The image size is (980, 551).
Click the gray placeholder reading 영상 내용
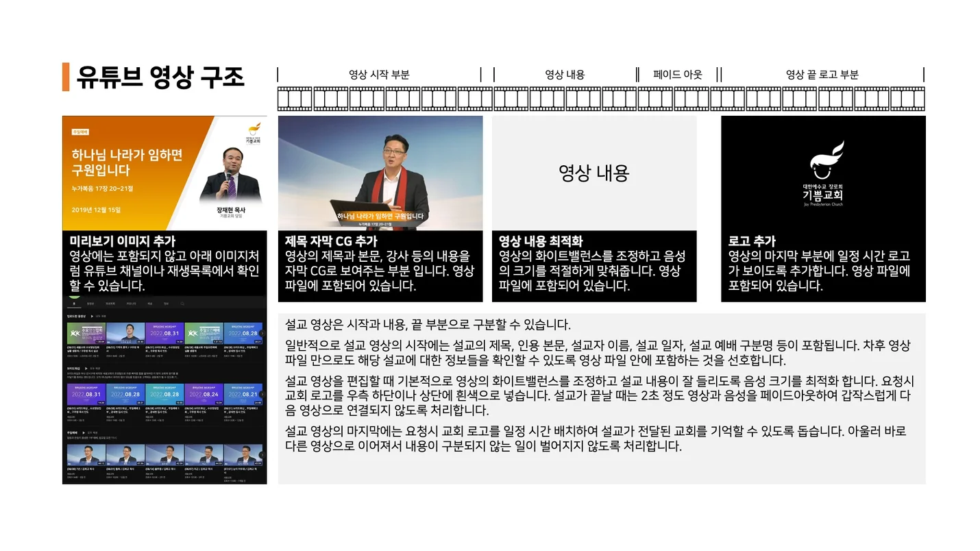pos(594,173)
